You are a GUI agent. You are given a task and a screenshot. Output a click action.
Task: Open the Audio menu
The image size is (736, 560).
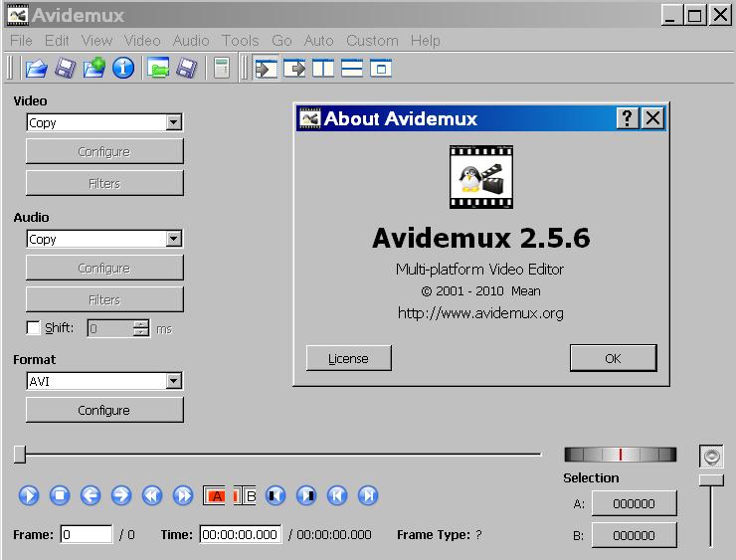pos(191,41)
